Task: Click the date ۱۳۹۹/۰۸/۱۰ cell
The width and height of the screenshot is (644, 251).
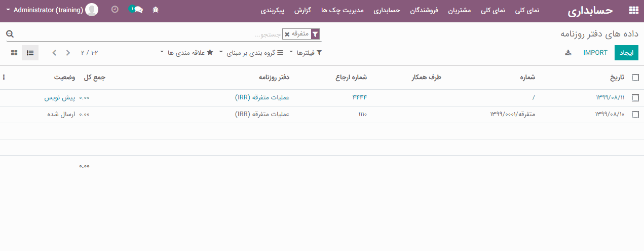Action: 611,115
